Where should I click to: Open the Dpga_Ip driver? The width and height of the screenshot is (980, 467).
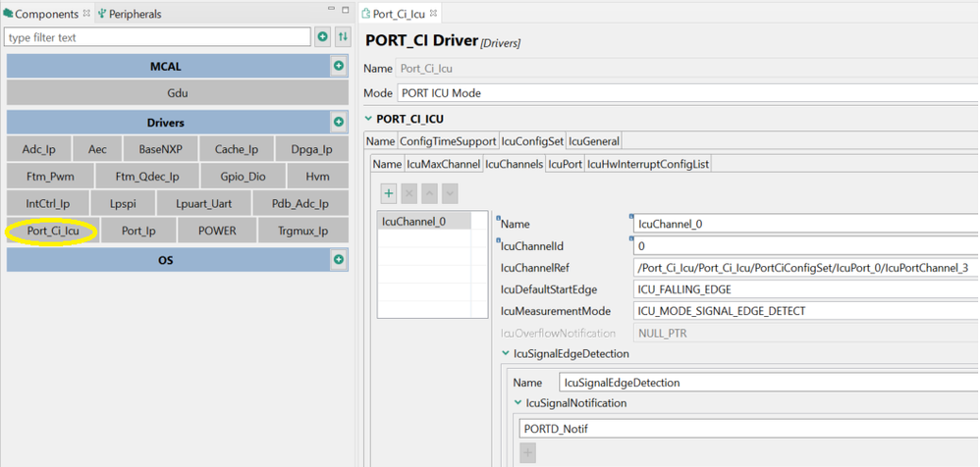coord(312,149)
